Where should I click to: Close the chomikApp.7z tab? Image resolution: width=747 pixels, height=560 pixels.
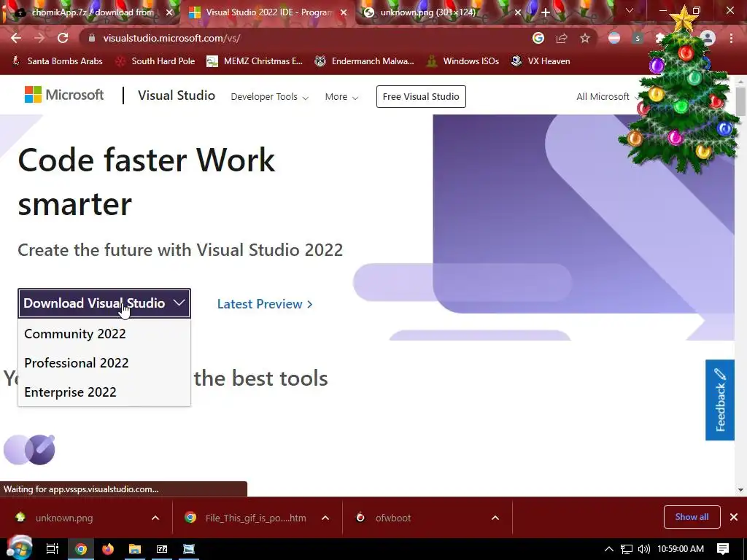[x=169, y=13]
